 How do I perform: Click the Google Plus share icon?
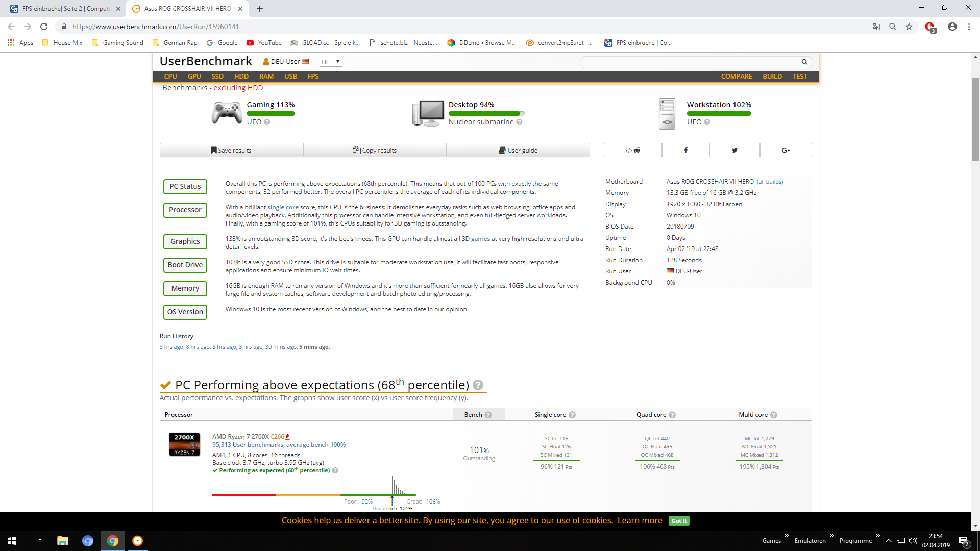coord(786,150)
